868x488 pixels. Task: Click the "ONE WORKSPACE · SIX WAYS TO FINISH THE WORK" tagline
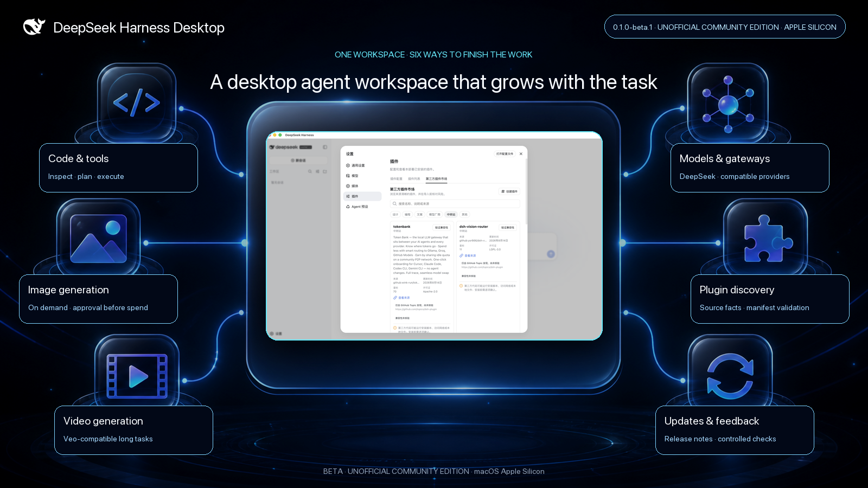click(x=433, y=54)
